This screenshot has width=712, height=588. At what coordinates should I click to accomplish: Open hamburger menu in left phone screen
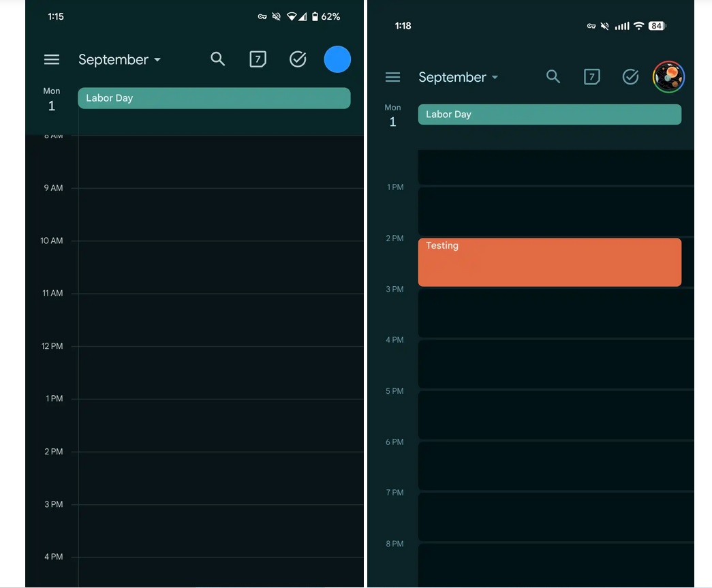52,59
